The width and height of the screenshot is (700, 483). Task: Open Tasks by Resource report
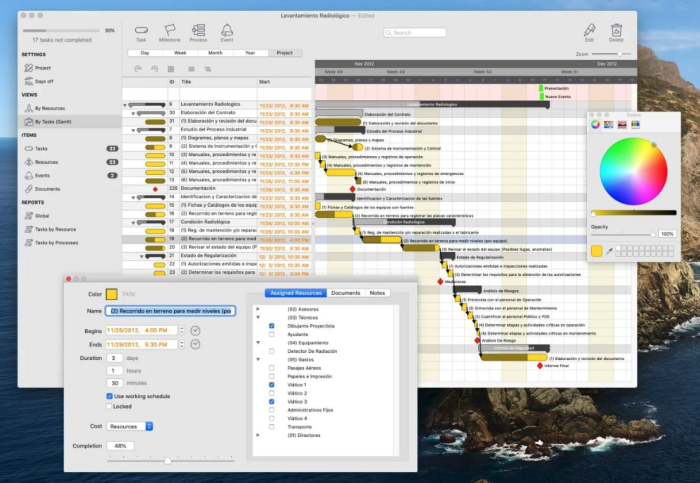55,229
